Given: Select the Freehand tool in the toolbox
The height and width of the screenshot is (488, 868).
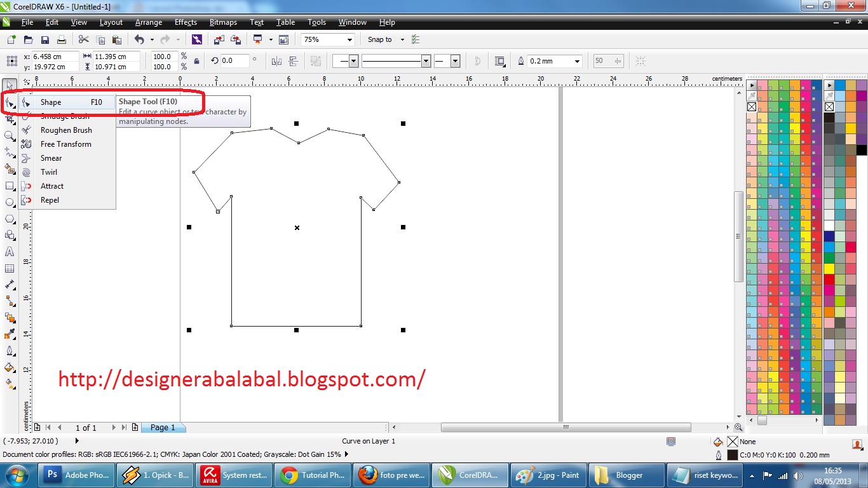Looking at the screenshot, I should [x=10, y=152].
